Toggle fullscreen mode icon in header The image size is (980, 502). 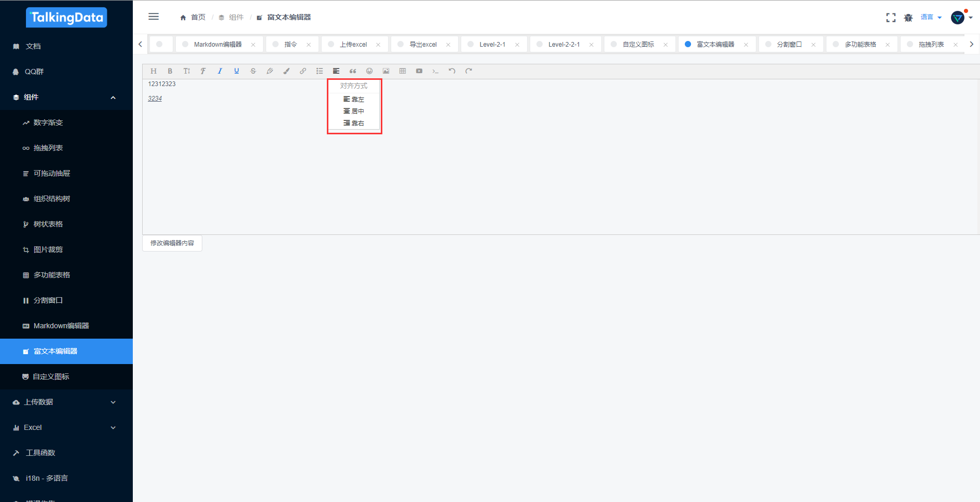pyautogui.click(x=891, y=18)
